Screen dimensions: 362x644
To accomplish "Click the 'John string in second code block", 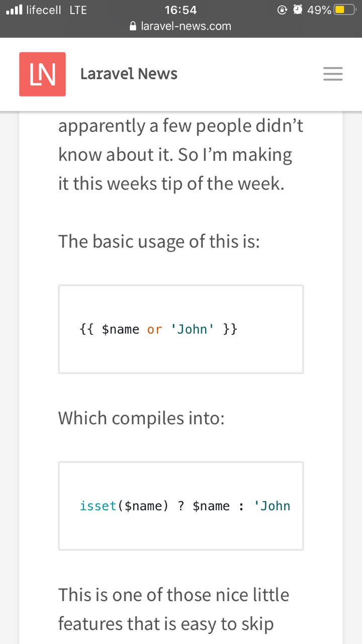I will coord(273,506).
